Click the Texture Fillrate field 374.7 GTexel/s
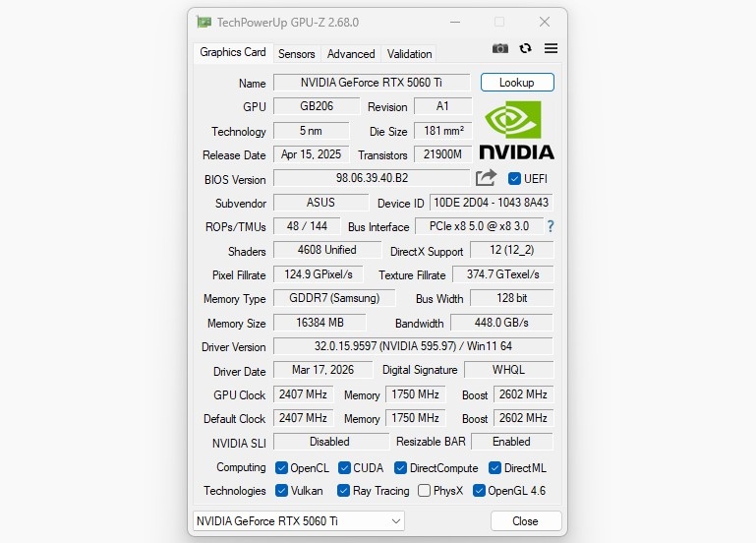This screenshot has width=756, height=543. point(503,274)
